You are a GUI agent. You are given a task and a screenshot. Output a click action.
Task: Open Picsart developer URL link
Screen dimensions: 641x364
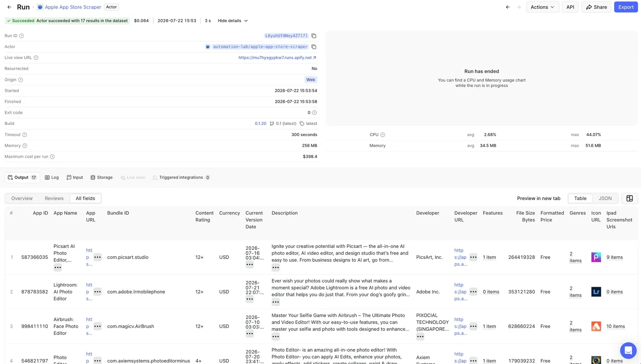[x=460, y=257]
